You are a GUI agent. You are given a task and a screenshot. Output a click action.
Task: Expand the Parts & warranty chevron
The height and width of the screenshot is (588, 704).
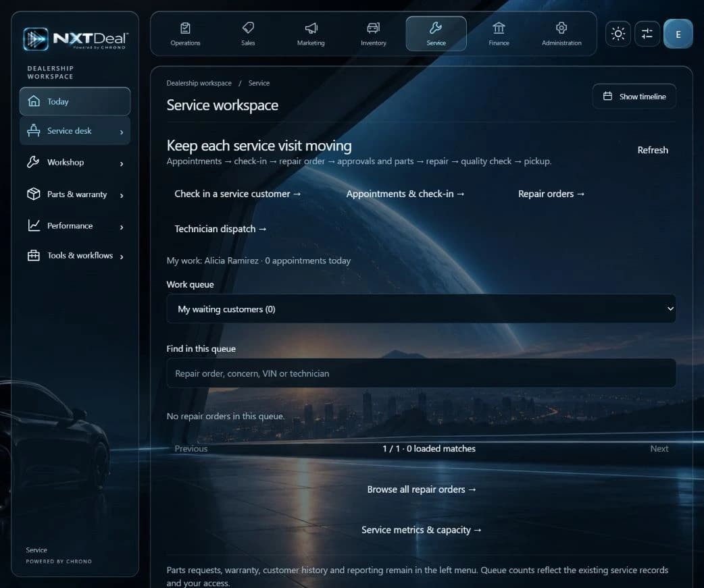coord(121,195)
